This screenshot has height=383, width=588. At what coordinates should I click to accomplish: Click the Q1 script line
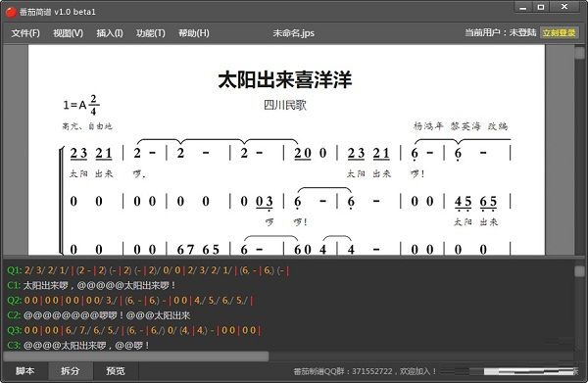coord(148,270)
